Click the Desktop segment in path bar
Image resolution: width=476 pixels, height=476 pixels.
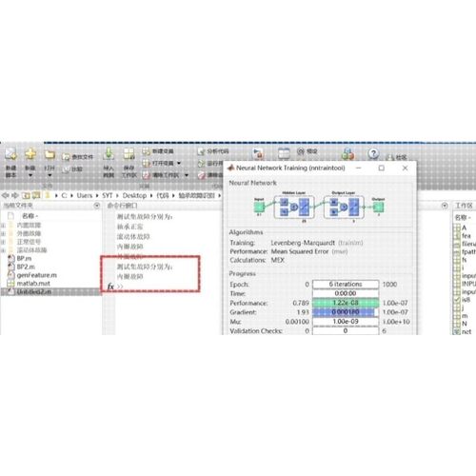tap(134, 195)
